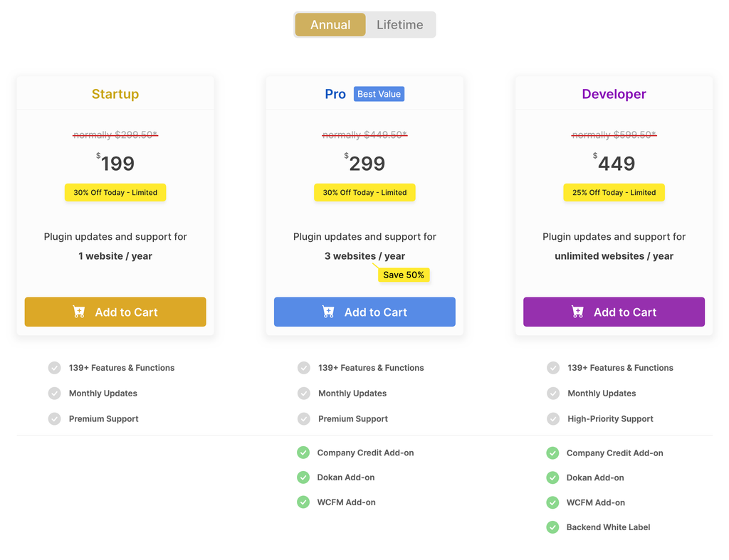The width and height of the screenshot is (729, 560).
Task: Click Startup 139+ Features check icon
Action: [x=54, y=368]
